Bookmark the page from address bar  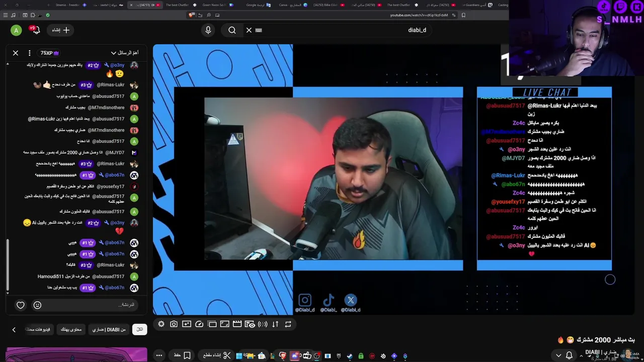coord(463,15)
